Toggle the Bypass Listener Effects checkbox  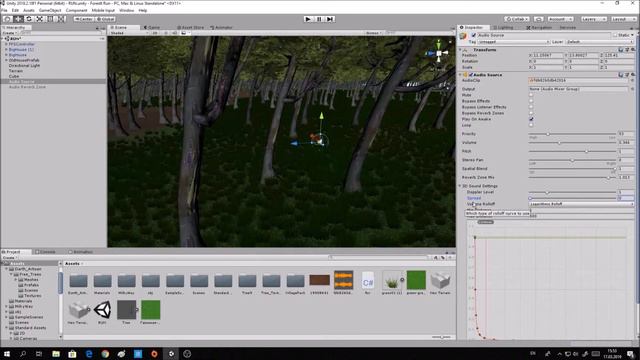click(531, 107)
